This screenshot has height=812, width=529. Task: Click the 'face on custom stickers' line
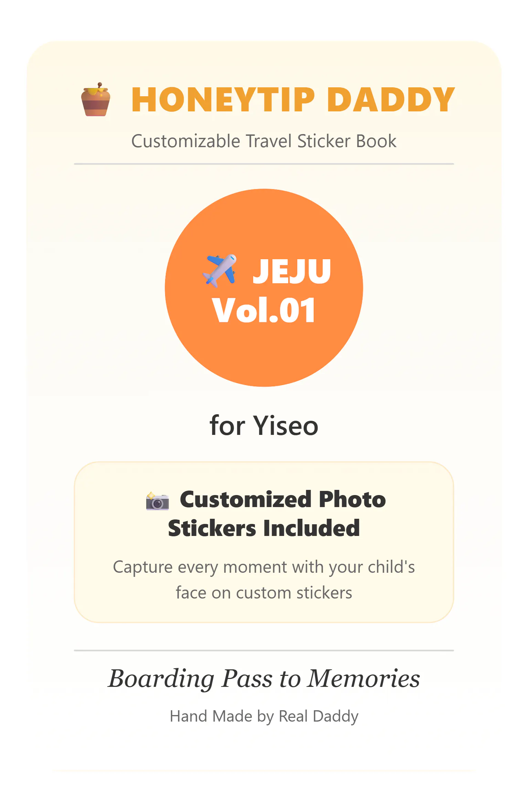264,593
